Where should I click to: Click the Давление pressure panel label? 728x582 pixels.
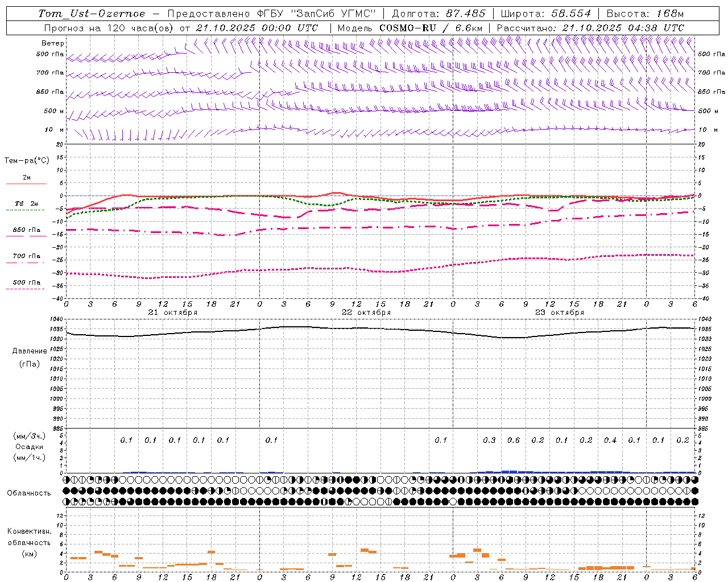30,351
